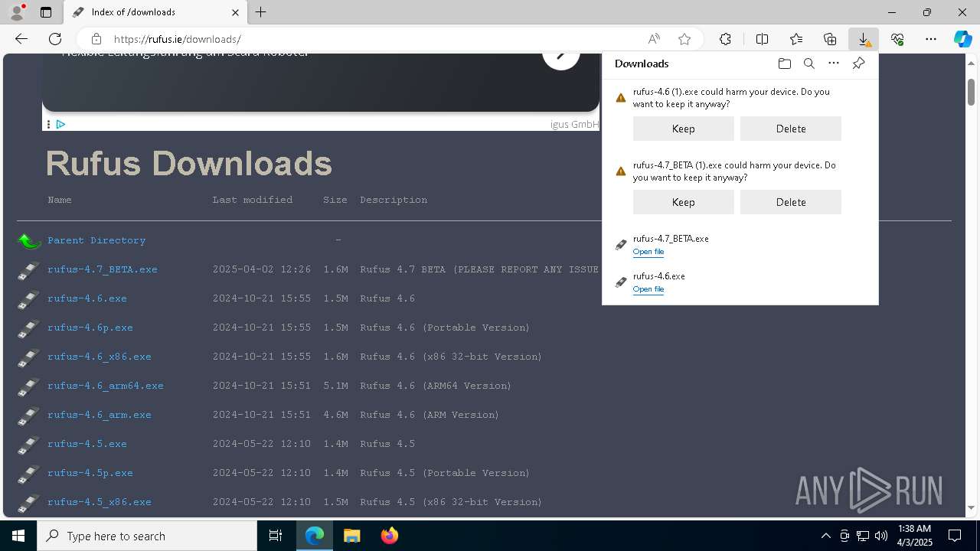Close the Index of /downloads tab
This screenshot has width=980, height=551.
pyautogui.click(x=236, y=12)
